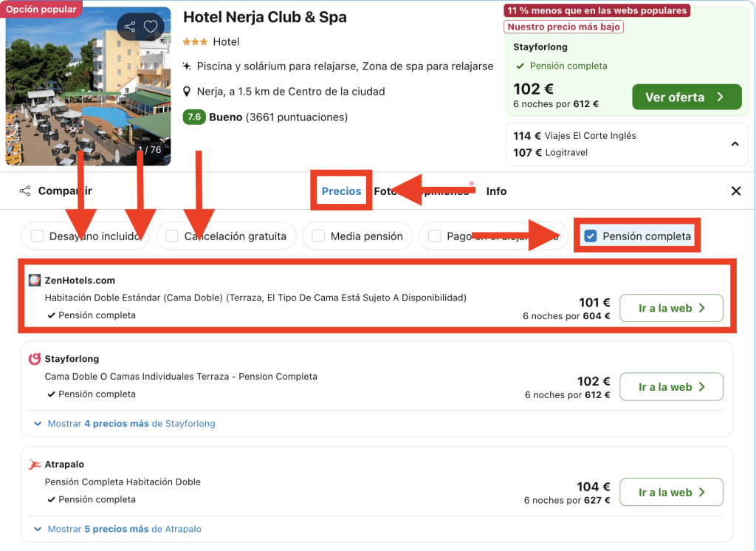Click the share icon on hotel photo
Viewport: 756px width, 551px height.
tap(130, 27)
